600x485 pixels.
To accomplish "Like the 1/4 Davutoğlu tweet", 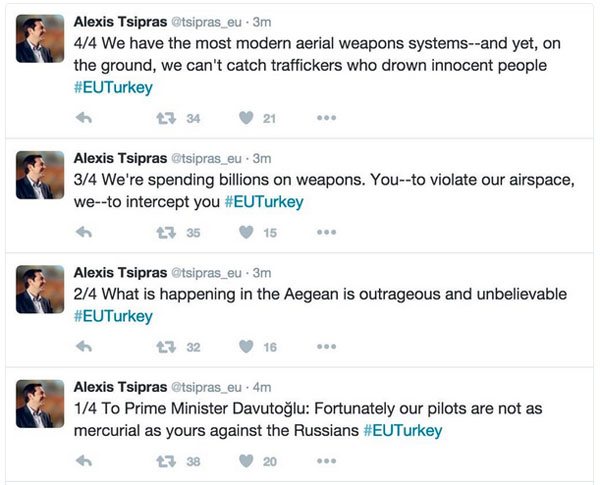I will coord(245,461).
